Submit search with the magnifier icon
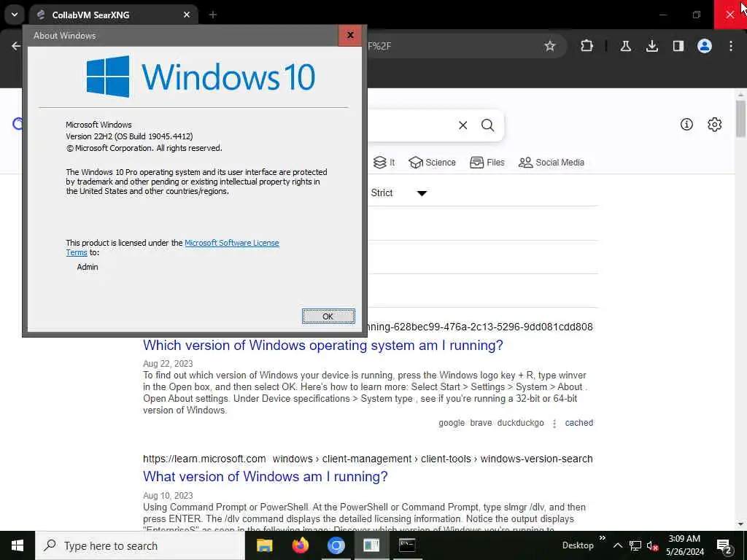This screenshot has height=560, width=747. pos(487,125)
